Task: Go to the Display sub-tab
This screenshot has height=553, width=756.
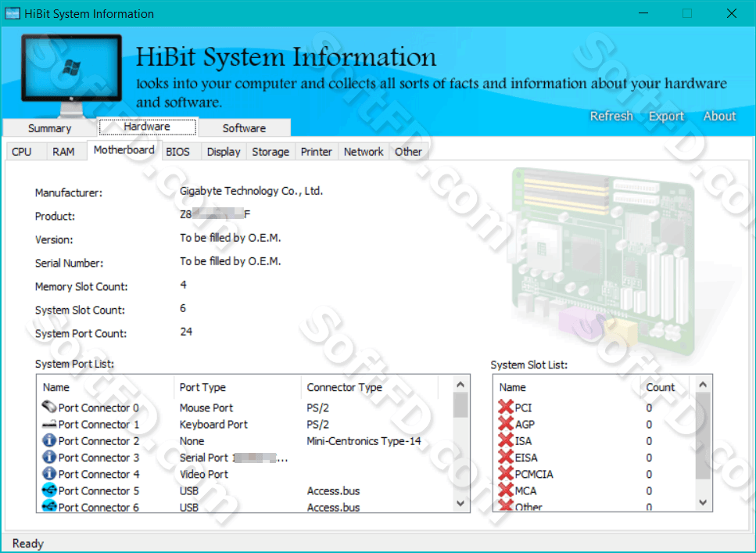Action: click(x=224, y=152)
